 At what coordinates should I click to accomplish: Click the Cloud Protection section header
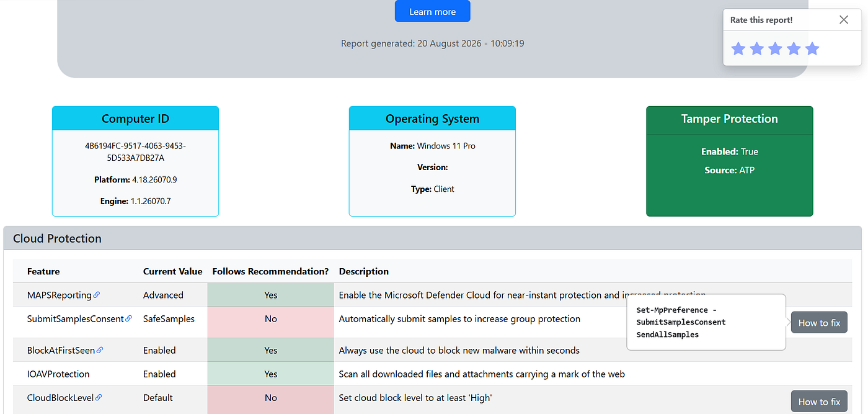click(432, 238)
